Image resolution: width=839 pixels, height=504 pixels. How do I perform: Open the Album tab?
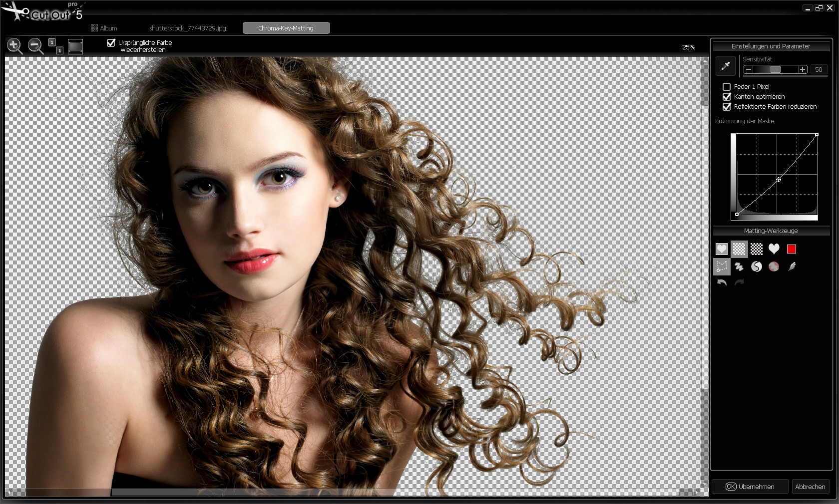[104, 28]
